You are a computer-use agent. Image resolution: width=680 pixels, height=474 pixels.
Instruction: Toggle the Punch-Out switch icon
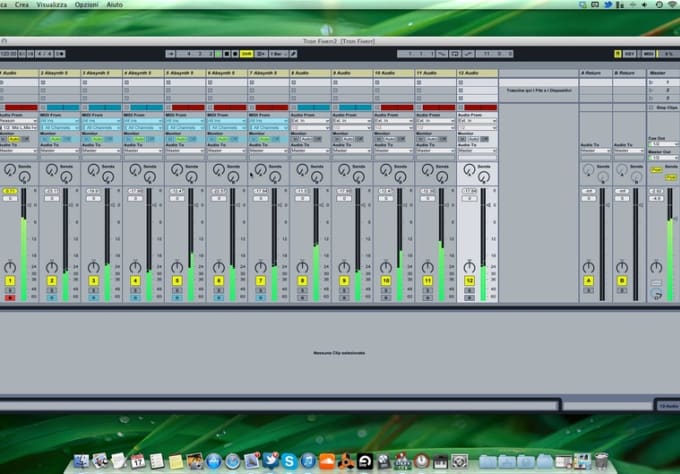[x=468, y=54]
